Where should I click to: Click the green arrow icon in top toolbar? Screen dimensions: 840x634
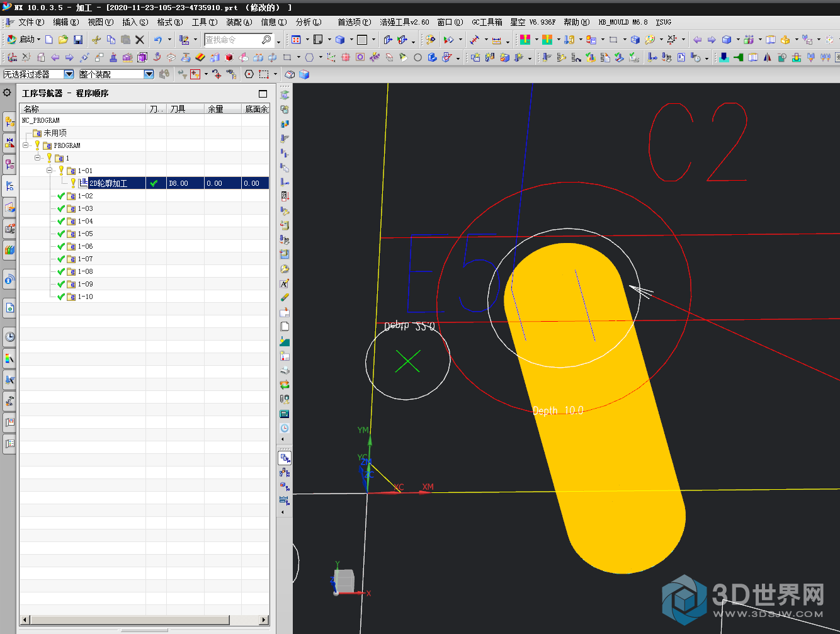click(x=737, y=57)
